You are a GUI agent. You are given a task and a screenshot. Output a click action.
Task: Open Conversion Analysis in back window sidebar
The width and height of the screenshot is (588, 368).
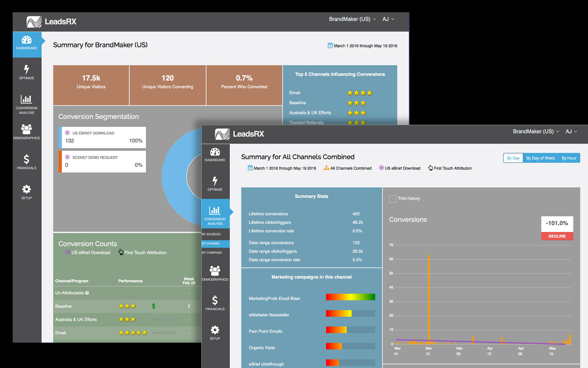(x=27, y=104)
